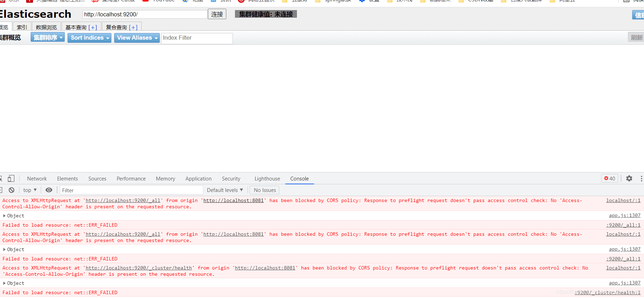Open the 集群排序 dropdown
The width and height of the screenshot is (644, 298).
(x=48, y=37)
